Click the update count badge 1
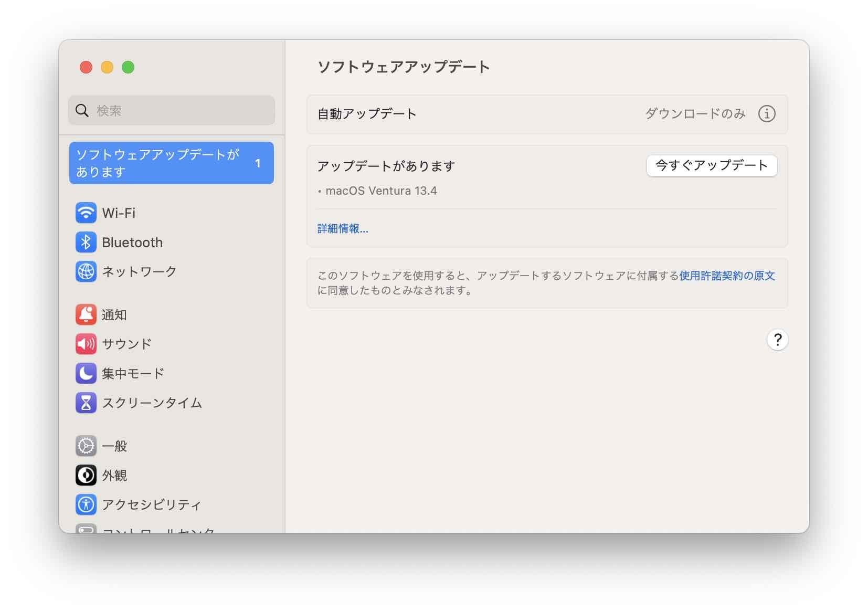The width and height of the screenshot is (868, 611). pos(258,163)
